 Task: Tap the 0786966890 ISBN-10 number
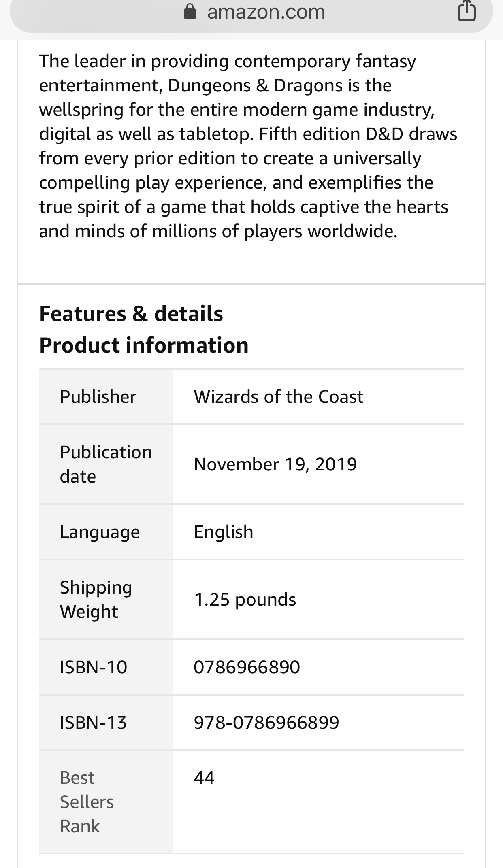(247, 667)
